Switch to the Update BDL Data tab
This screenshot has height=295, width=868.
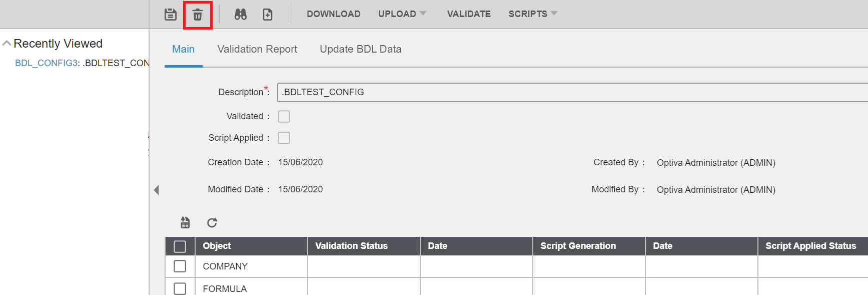(360, 49)
